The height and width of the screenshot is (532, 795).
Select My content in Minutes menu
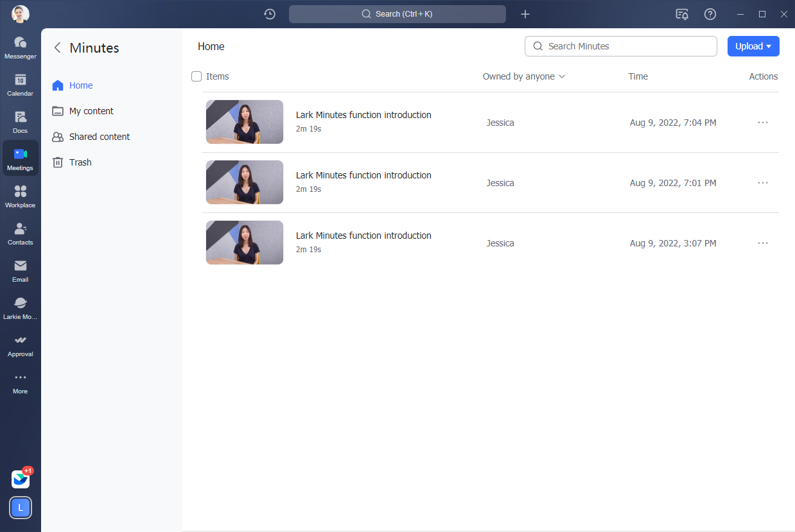pyautogui.click(x=91, y=111)
